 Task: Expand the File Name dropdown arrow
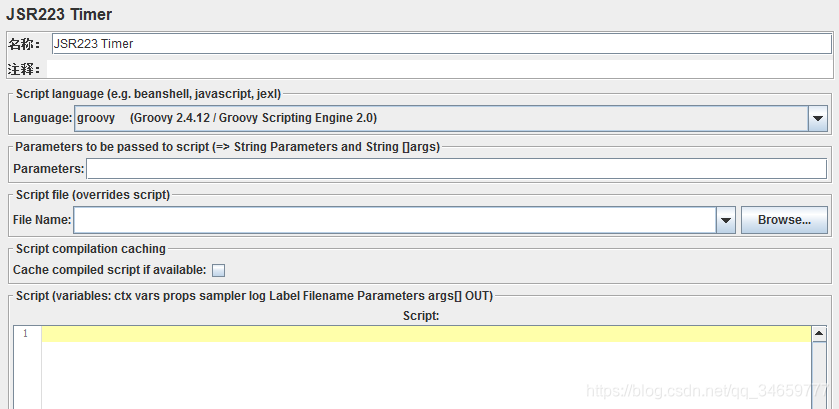pyautogui.click(x=726, y=220)
